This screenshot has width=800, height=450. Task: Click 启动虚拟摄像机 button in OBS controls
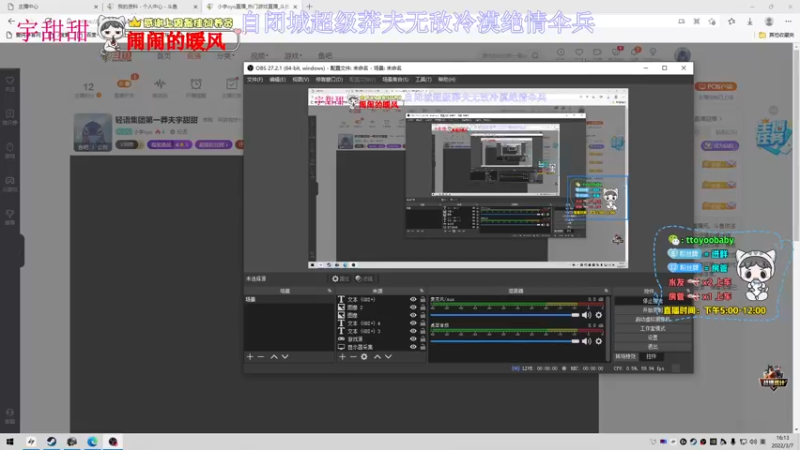click(653, 319)
